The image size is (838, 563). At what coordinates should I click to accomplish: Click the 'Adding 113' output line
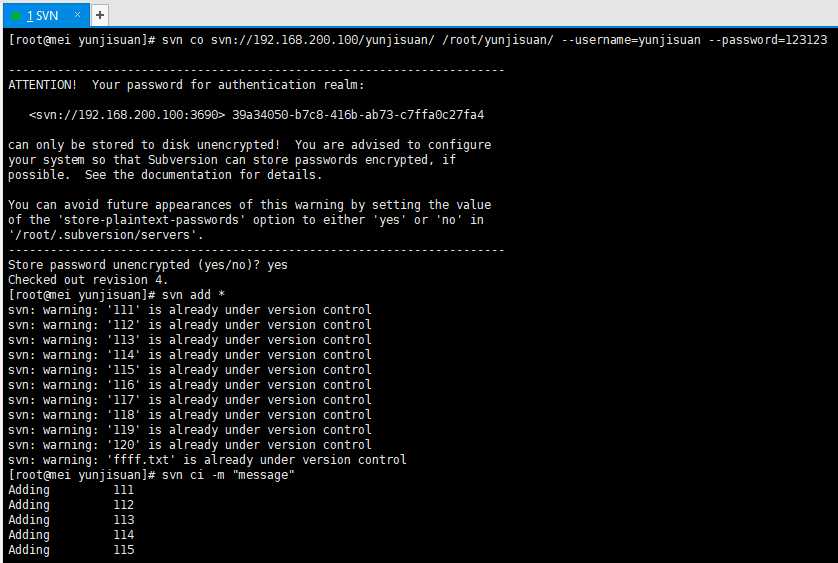pyautogui.click(x=70, y=520)
